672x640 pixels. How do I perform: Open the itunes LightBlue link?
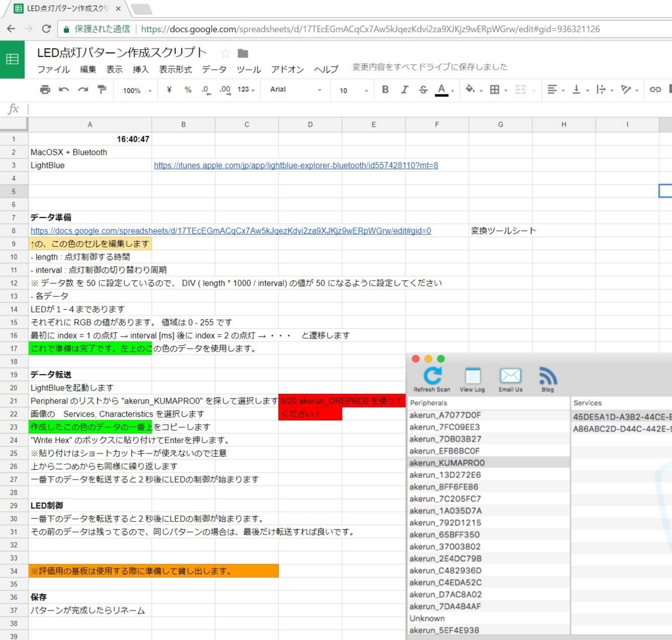(296, 165)
